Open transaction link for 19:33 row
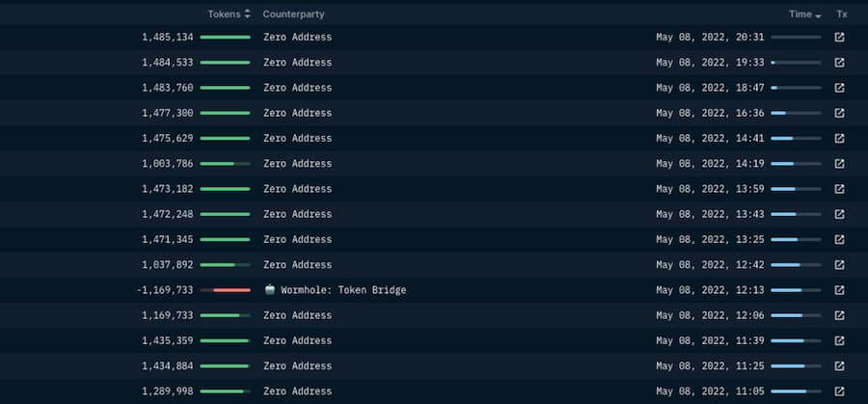This screenshot has height=404, width=868. pyautogui.click(x=839, y=63)
